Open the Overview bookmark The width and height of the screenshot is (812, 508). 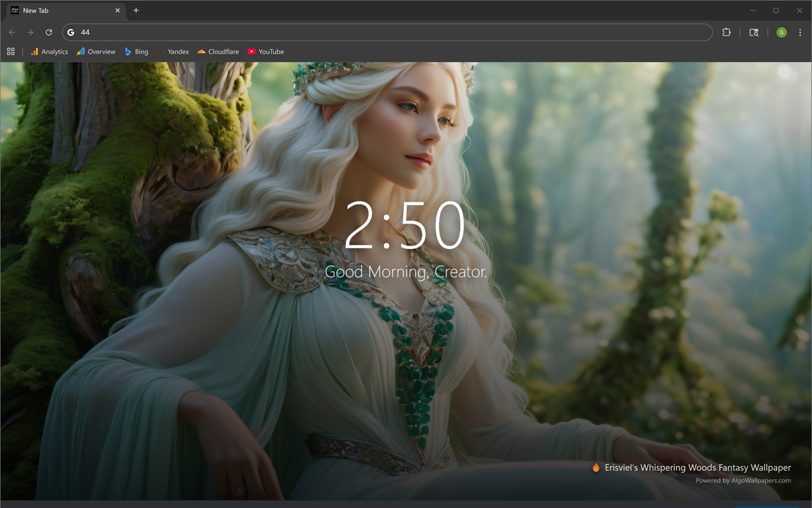(96, 51)
